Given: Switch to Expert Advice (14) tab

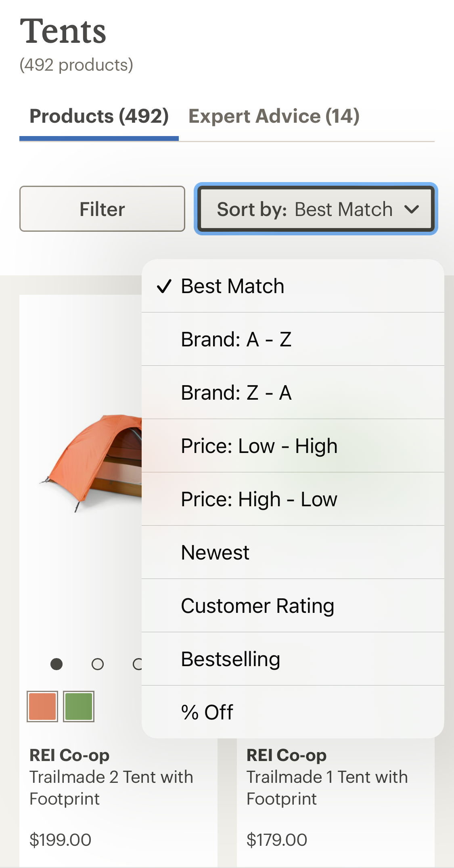Looking at the screenshot, I should pyautogui.click(x=274, y=116).
